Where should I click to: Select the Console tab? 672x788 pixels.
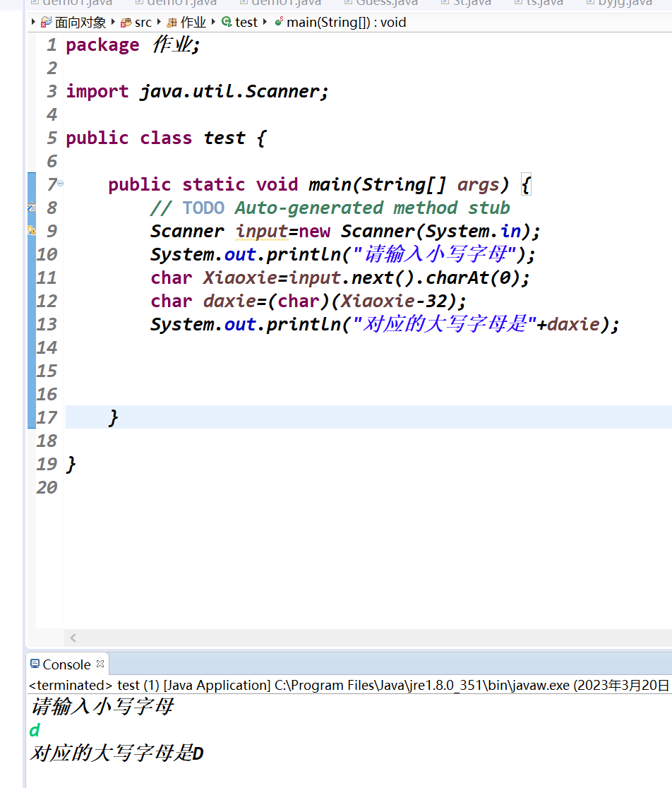click(x=67, y=664)
